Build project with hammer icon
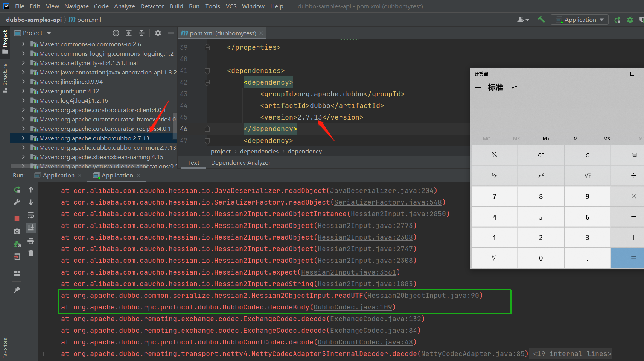Screen dimensions: 644x361 tap(541, 20)
